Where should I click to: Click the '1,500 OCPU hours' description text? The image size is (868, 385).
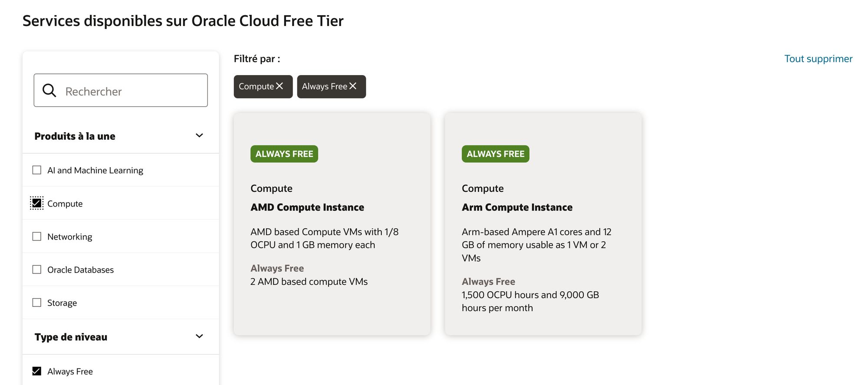(530, 301)
